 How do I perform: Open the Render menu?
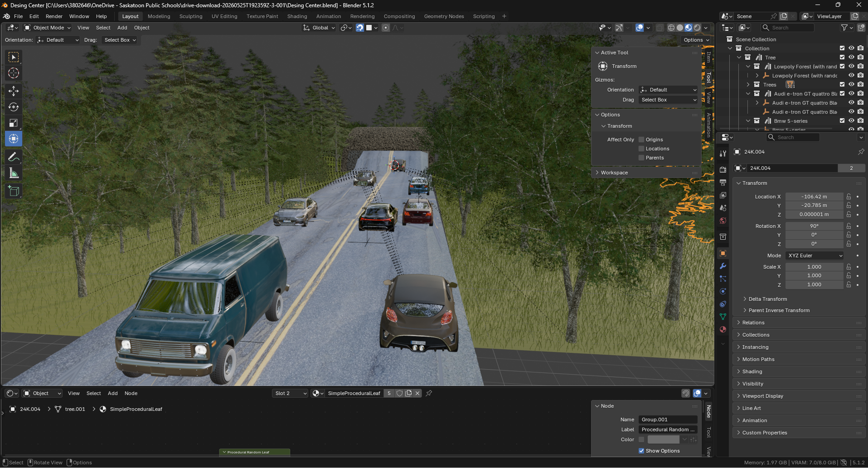(54, 16)
